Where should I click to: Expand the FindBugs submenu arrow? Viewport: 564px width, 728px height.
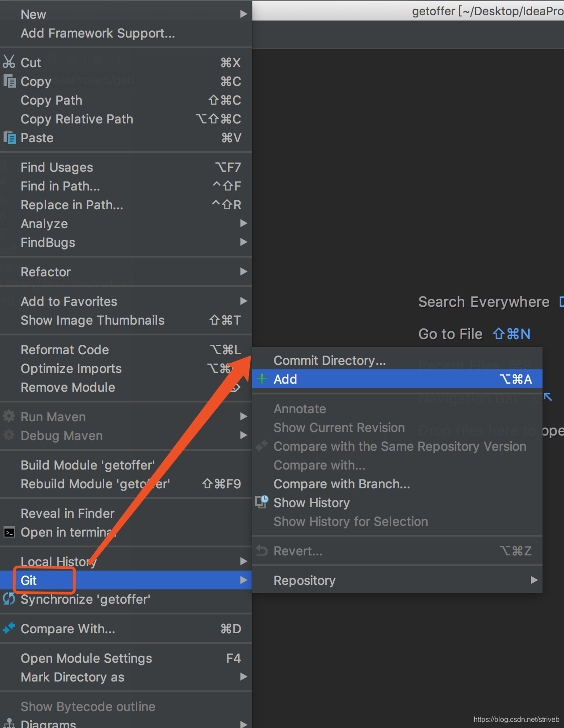pos(244,242)
